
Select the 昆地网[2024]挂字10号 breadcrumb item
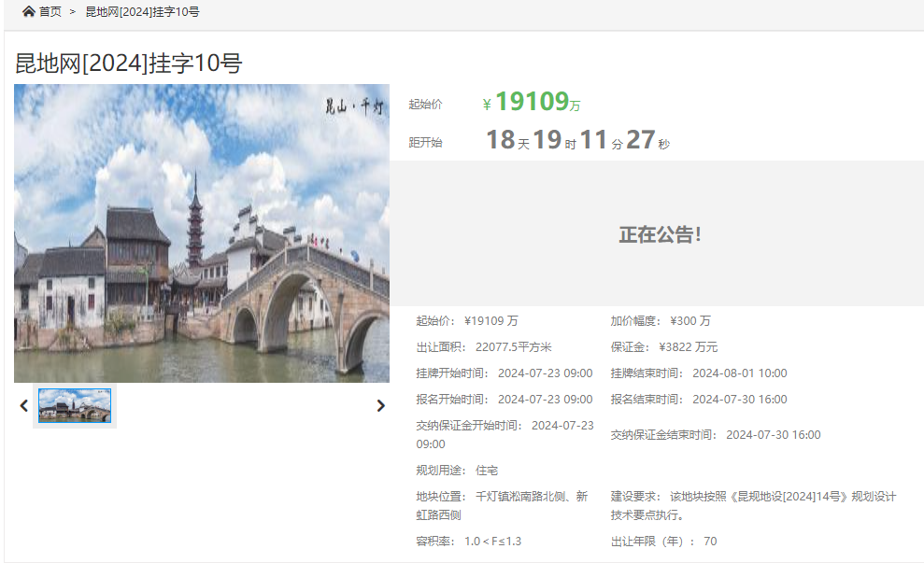coord(142,12)
